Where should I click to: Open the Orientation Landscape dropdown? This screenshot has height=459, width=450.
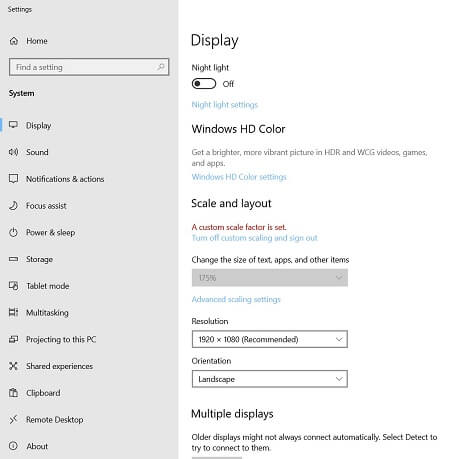(x=270, y=379)
